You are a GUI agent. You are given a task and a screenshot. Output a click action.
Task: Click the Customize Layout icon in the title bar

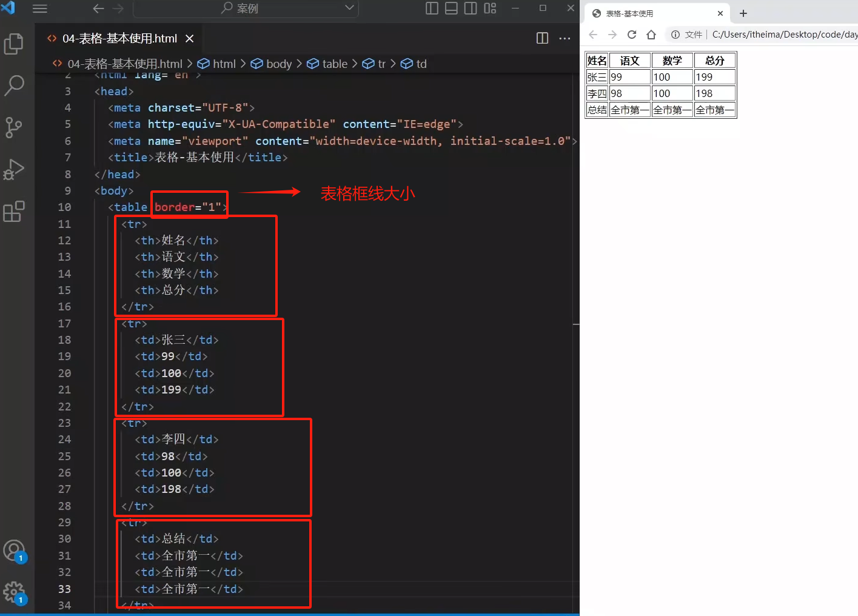tap(490, 8)
